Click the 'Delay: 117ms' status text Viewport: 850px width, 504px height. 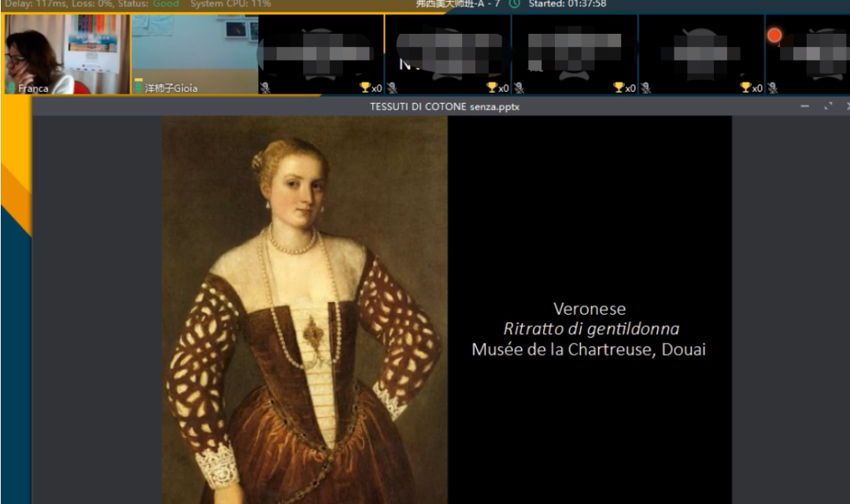pos(35,4)
